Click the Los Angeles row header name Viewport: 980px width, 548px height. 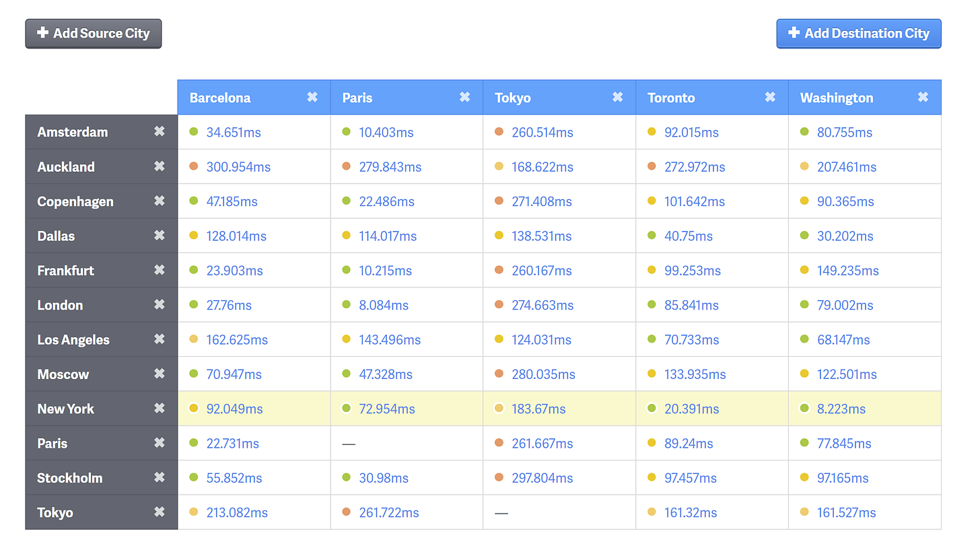tap(73, 340)
